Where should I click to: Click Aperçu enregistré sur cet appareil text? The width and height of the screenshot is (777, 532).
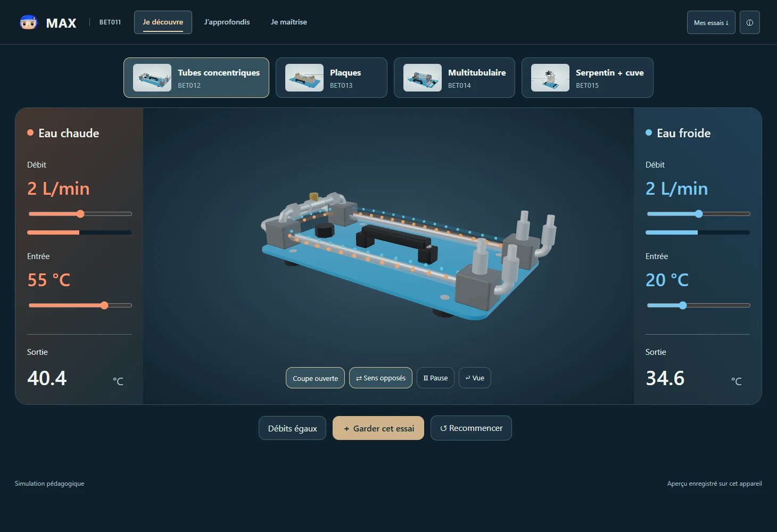coord(715,484)
